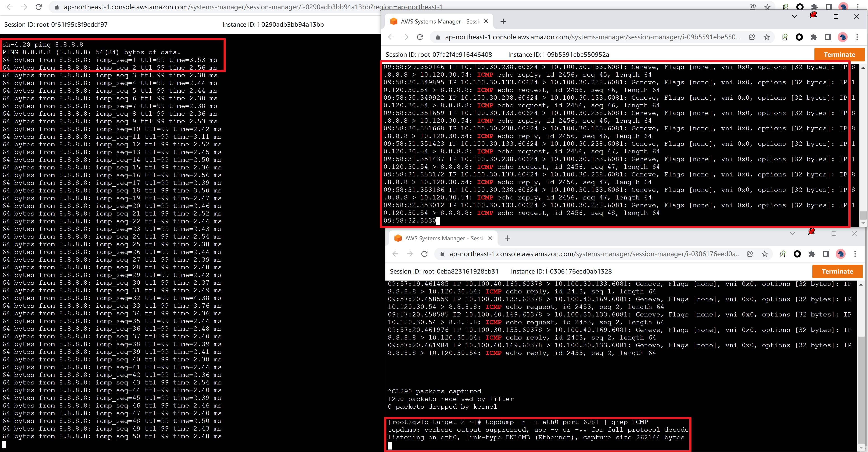
Task: Click Instance ID i-0306176eed0ab1328 text
Action: (x=561, y=272)
